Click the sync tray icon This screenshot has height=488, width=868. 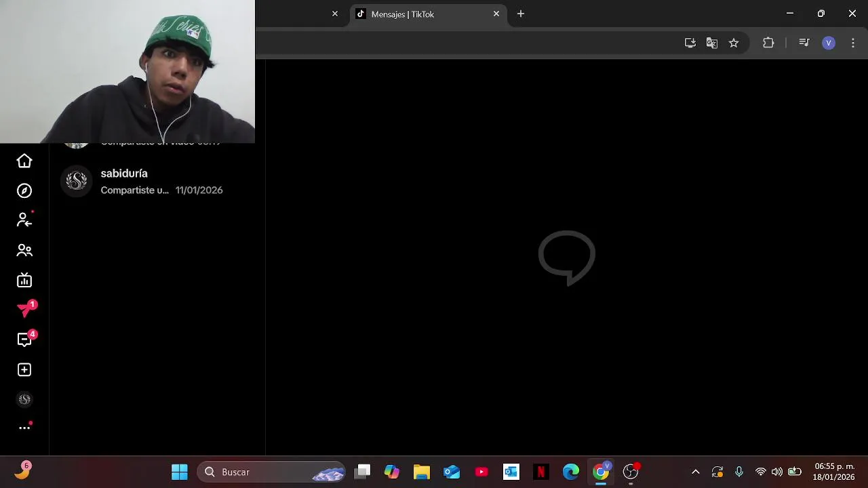coord(717,472)
